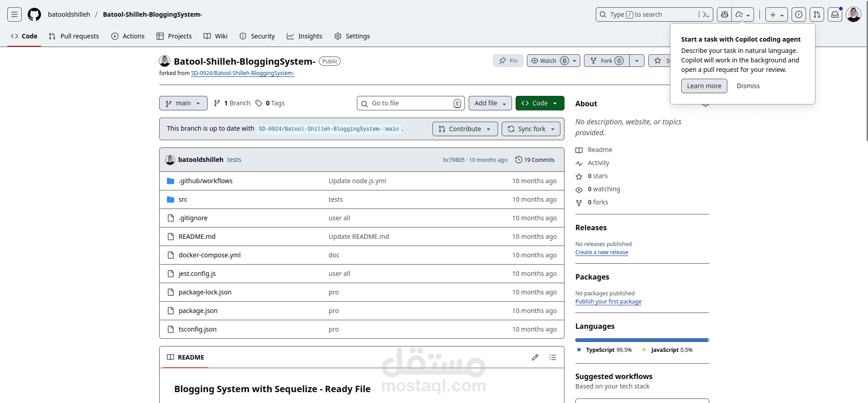This screenshot has height=403, width=868.
Task: Switch to the Projects tab
Action: click(x=174, y=36)
